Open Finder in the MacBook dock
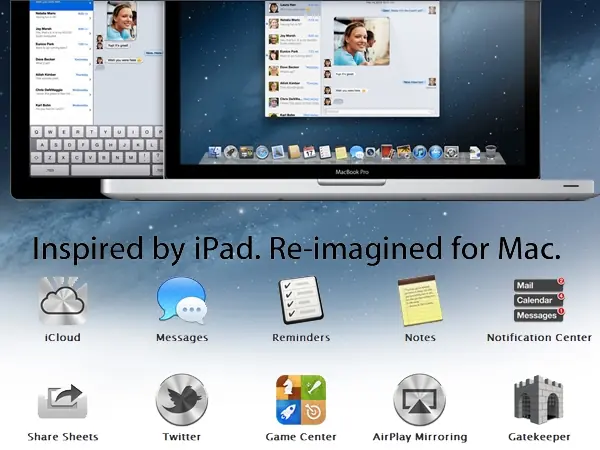Viewport: 600px width, 450px height. (x=215, y=152)
